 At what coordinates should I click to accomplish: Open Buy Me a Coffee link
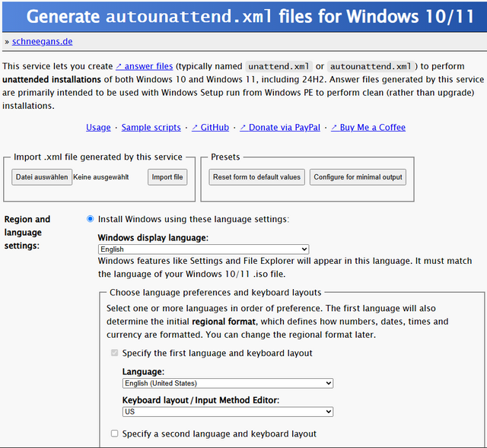368,128
